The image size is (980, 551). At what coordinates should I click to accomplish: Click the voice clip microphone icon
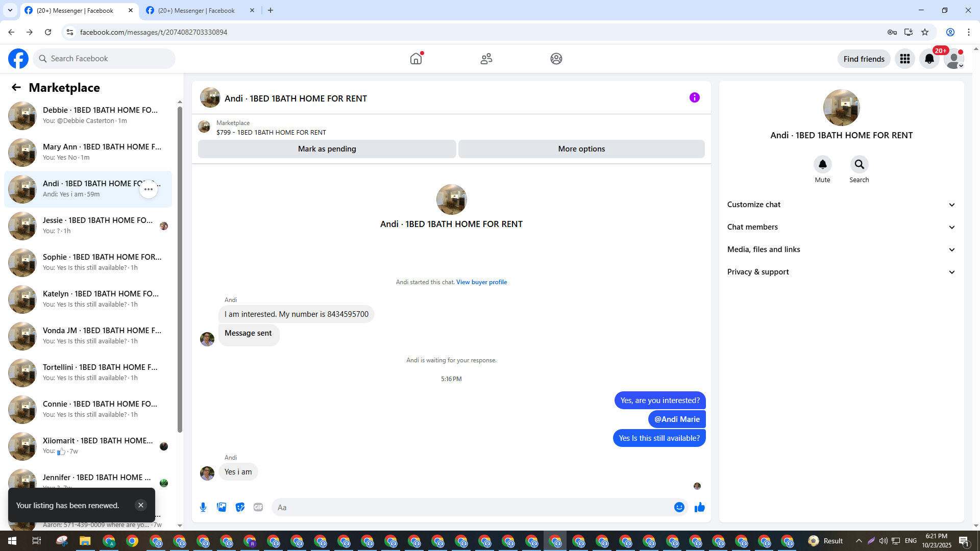[203, 507]
